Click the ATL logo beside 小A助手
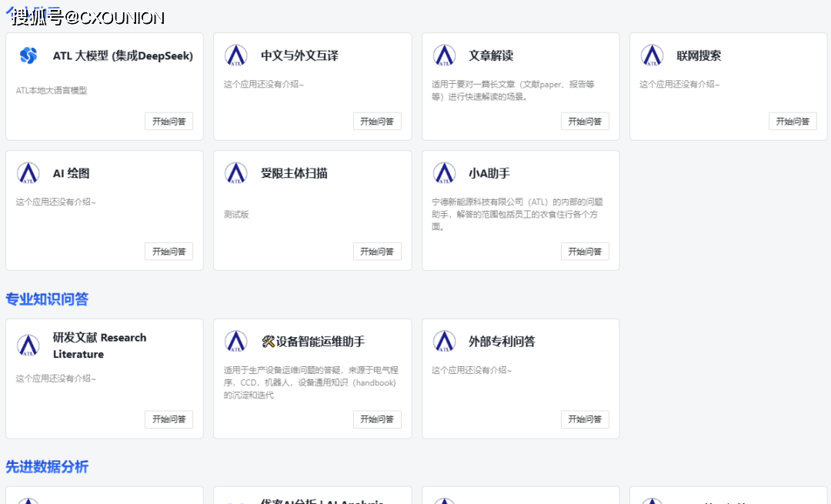The image size is (831, 504). pyautogui.click(x=444, y=173)
